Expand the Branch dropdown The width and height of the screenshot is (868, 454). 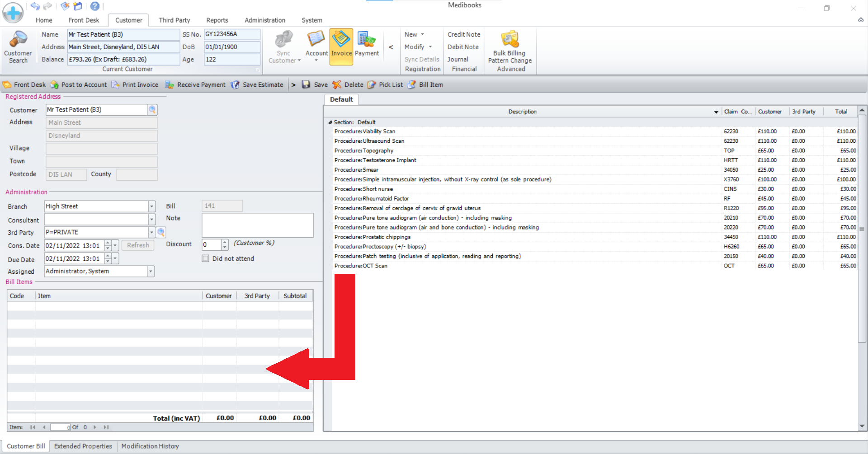click(x=151, y=206)
